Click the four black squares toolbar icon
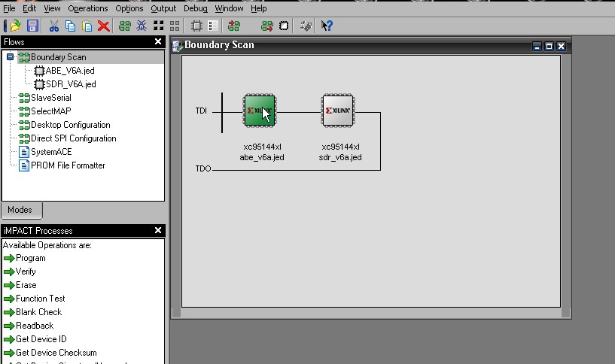Screen dimensions: 615x364 point(159,26)
